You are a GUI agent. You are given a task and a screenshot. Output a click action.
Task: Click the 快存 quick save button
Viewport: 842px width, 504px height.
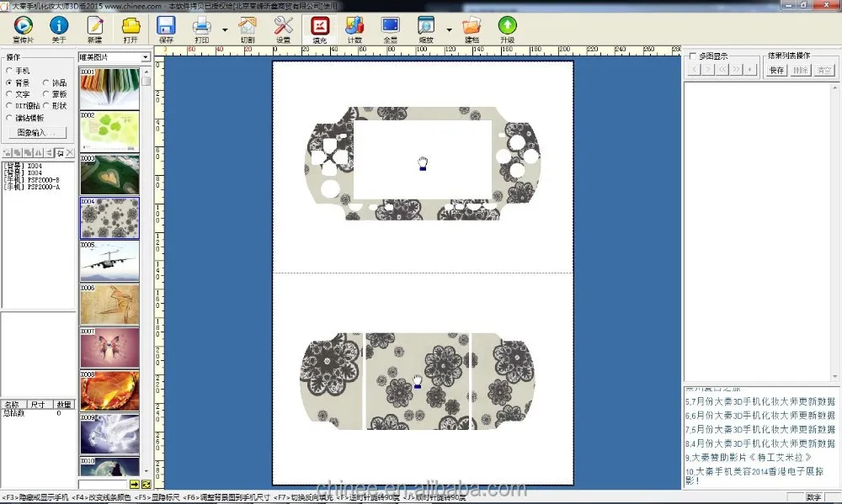point(776,70)
